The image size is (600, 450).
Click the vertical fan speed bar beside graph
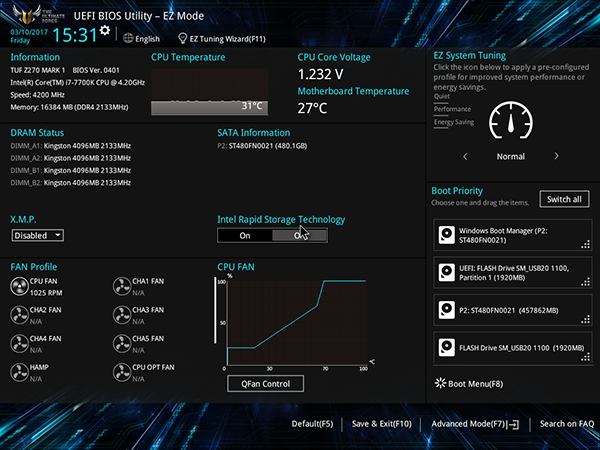(x=215, y=311)
